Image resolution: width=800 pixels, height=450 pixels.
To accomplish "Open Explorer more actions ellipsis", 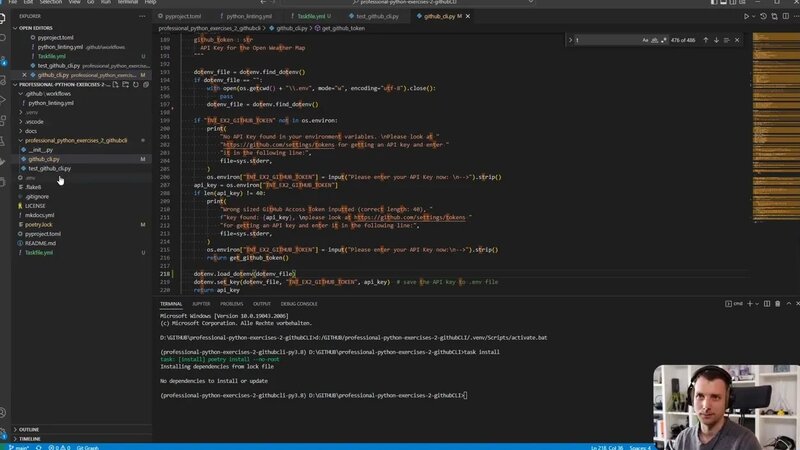I will (142, 16).
